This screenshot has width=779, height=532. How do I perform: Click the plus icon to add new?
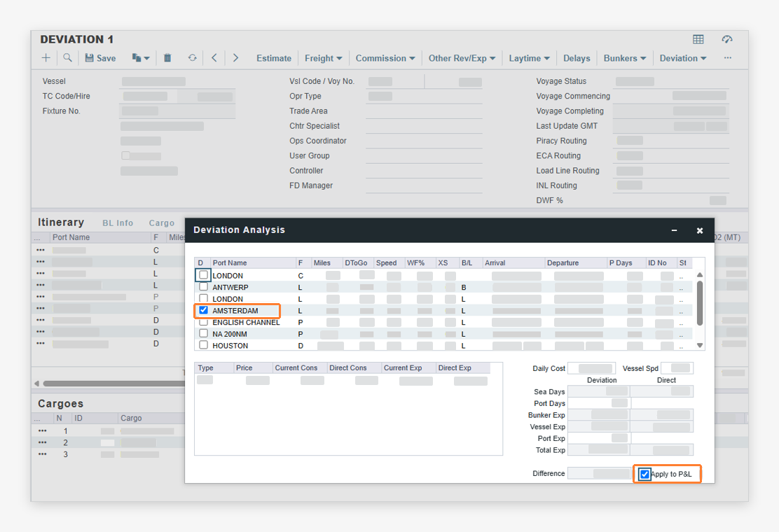click(46, 58)
